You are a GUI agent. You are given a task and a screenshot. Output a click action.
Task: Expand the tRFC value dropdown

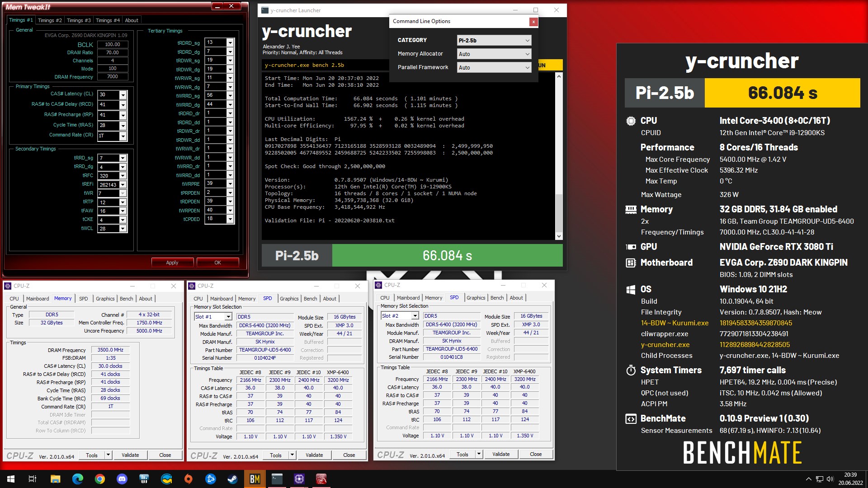(x=123, y=176)
